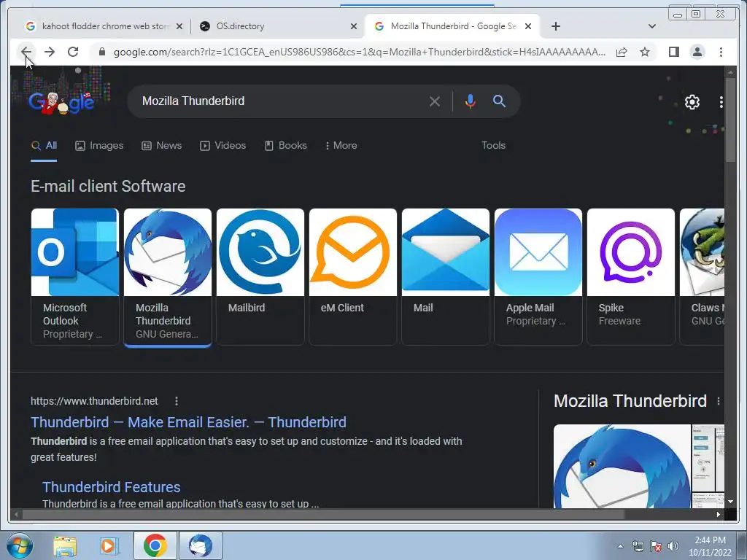Expand the tab search chevron

tap(652, 26)
